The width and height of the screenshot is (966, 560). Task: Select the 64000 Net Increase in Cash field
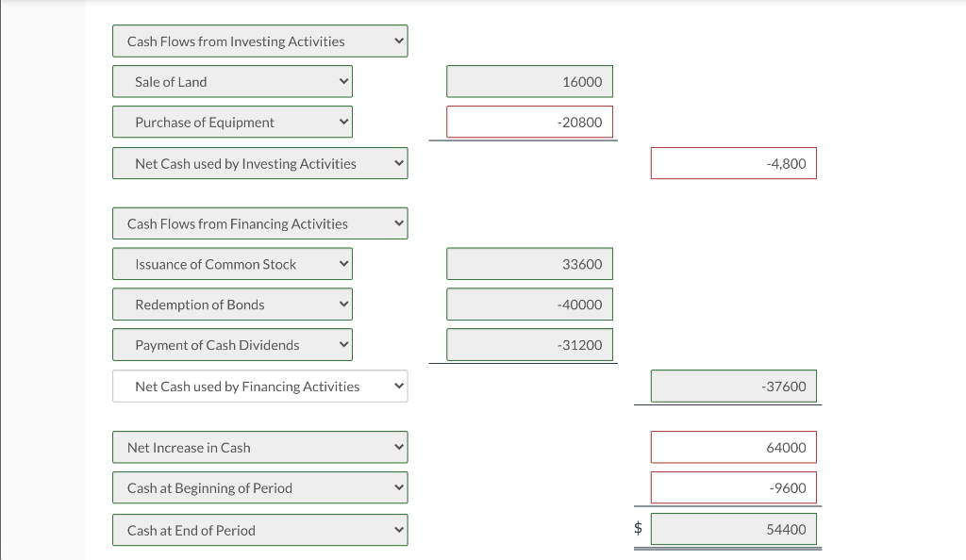tap(733, 447)
